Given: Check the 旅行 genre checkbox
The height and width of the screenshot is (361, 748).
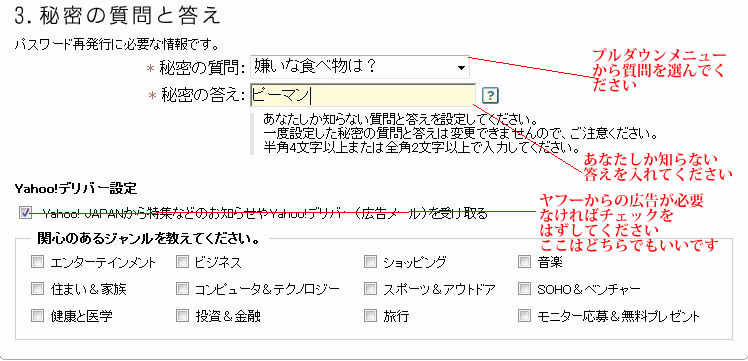Looking at the screenshot, I should (x=370, y=315).
